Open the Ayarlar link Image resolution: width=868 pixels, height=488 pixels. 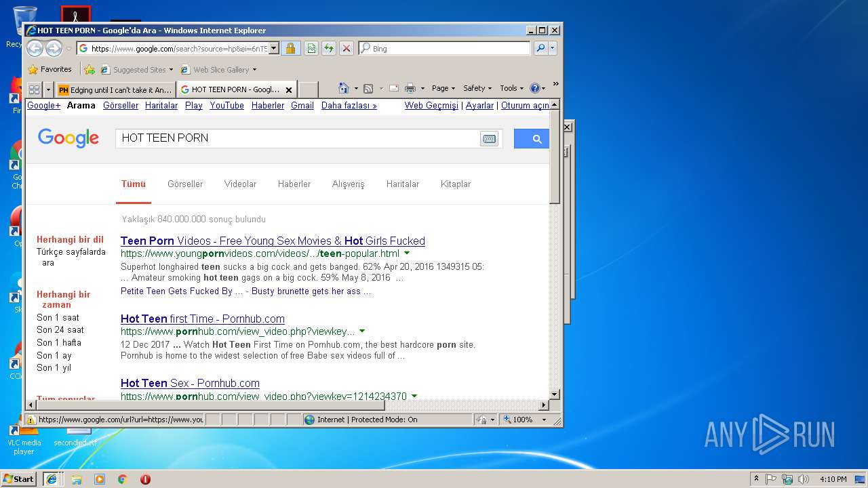[x=479, y=105]
